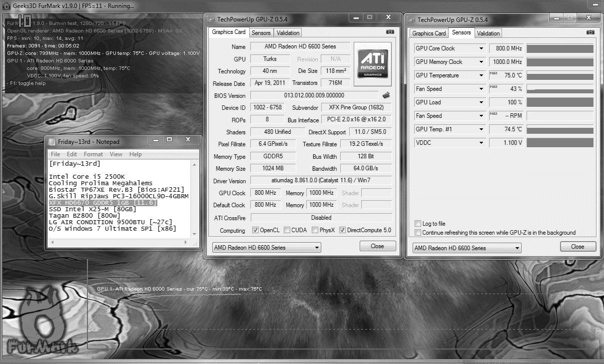Click highlighted XFX HD6670 line in Notepad

point(103,203)
